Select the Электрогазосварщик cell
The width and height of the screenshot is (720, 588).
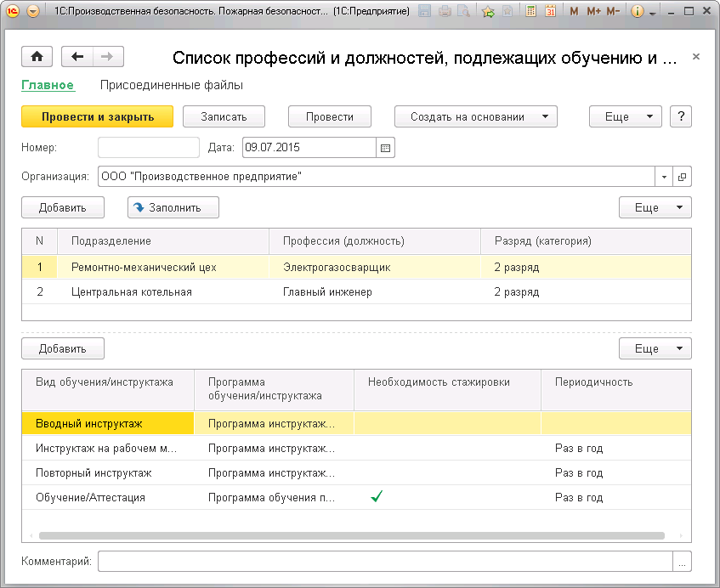tap(375, 267)
